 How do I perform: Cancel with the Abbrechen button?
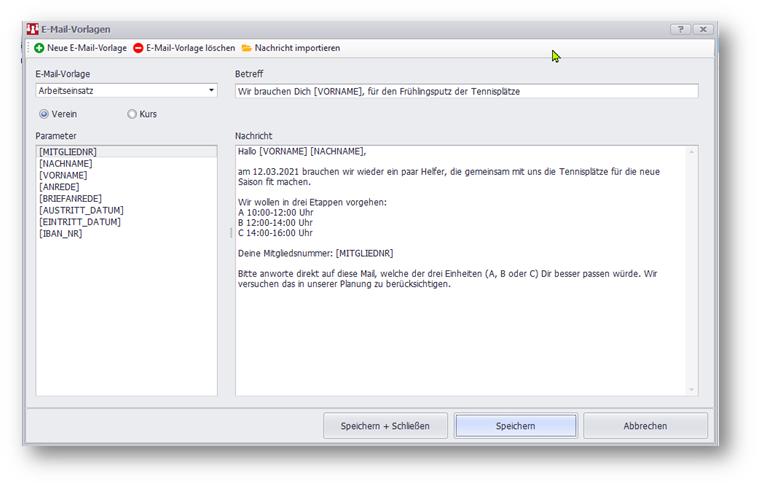[x=645, y=426]
